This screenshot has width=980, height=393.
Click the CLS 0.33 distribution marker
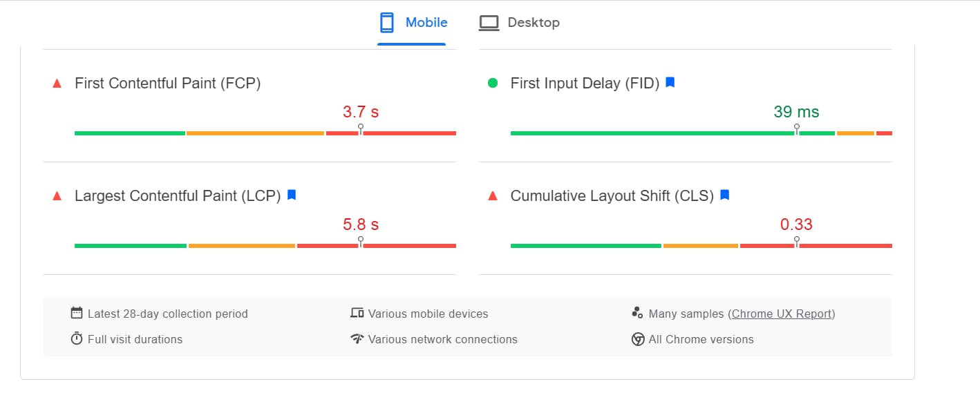pos(797,242)
